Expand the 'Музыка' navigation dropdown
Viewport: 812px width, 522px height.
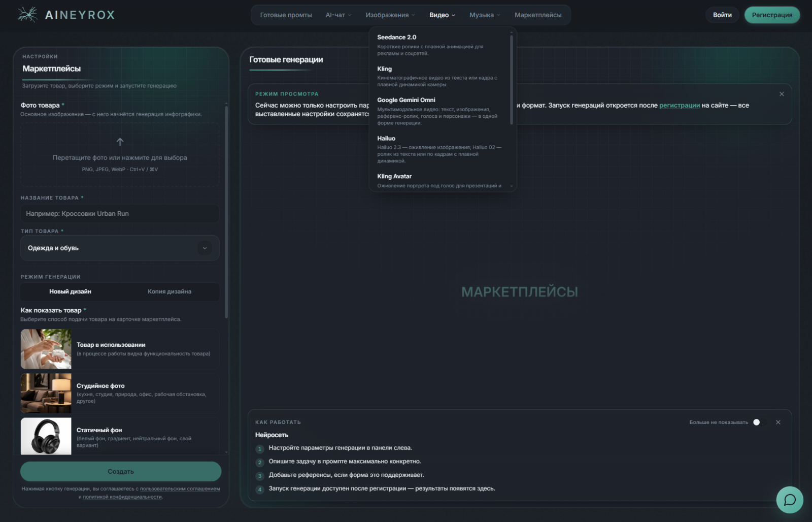coord(485,15)
